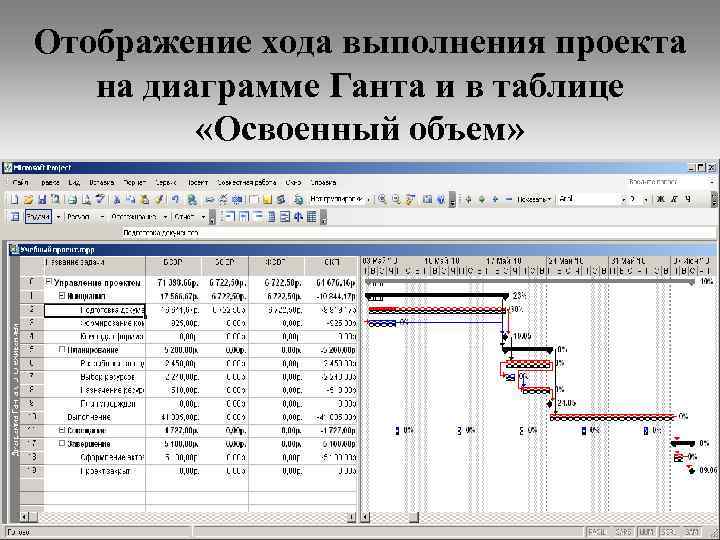Viewport: 720px width, 540px height.
Task: Click the Gantt chart horizontal scrollbar thumb
Action: (x=414, y=518)
